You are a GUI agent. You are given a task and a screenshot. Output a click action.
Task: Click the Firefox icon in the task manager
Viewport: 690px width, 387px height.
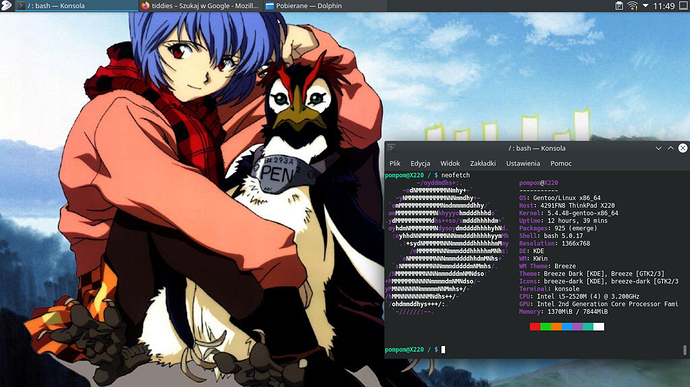click(x=145, y=6)
